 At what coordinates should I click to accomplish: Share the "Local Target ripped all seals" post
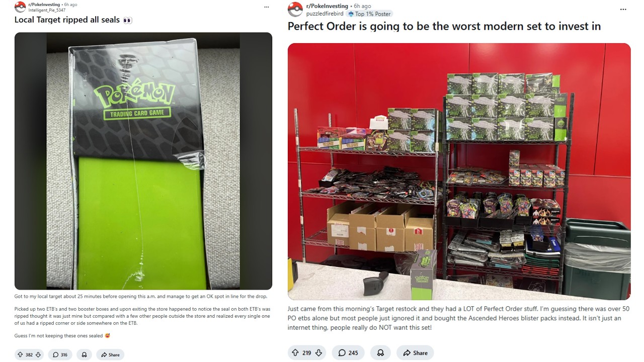pyautogui.click(x=110, y=354)
